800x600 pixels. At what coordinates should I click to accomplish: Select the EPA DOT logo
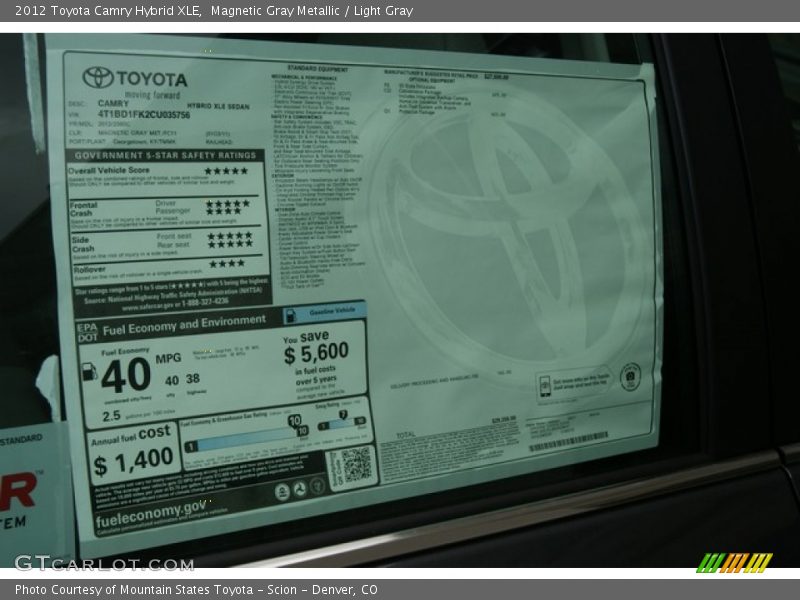click(x=88, y=328)
